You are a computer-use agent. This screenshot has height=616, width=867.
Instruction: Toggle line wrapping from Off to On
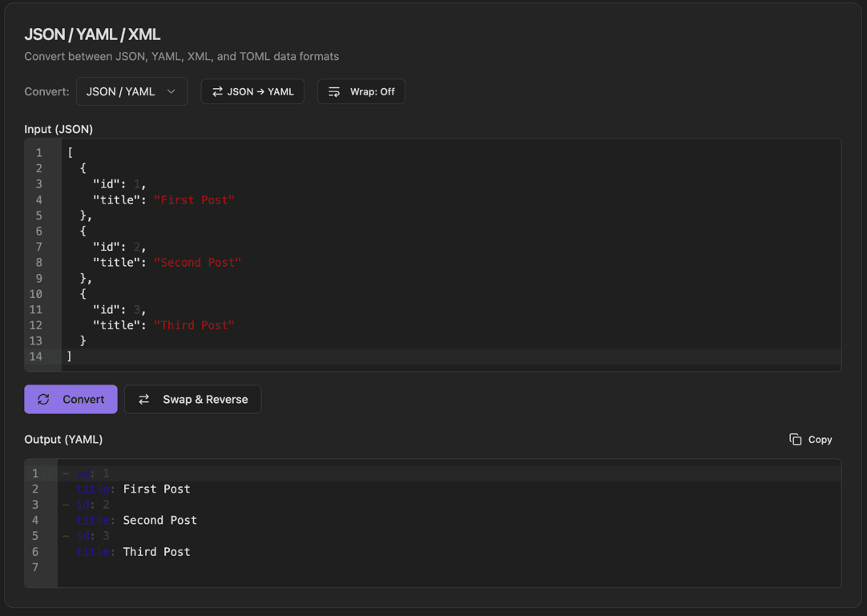tap(361, 91)
